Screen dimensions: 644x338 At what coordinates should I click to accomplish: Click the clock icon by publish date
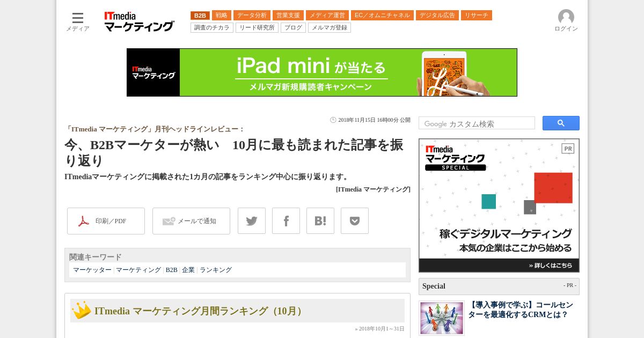[333, 120]
